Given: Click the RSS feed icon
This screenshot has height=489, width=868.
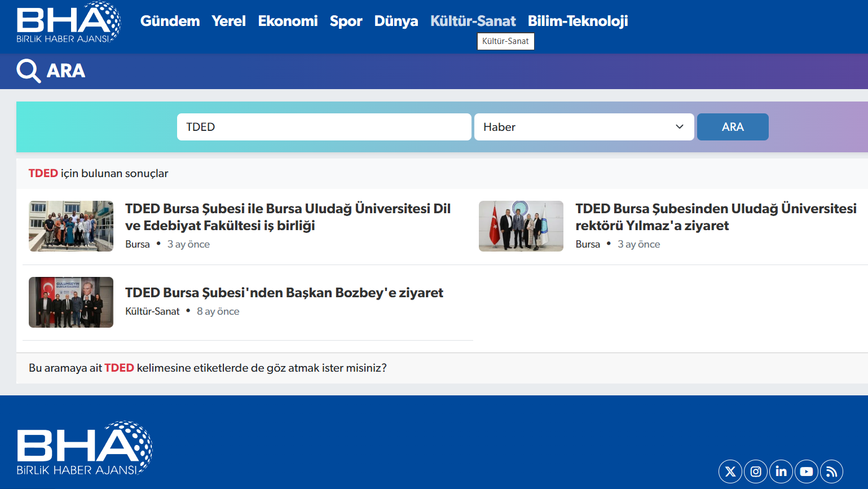Looking at the screenshot, I should (x=831, y=472).
